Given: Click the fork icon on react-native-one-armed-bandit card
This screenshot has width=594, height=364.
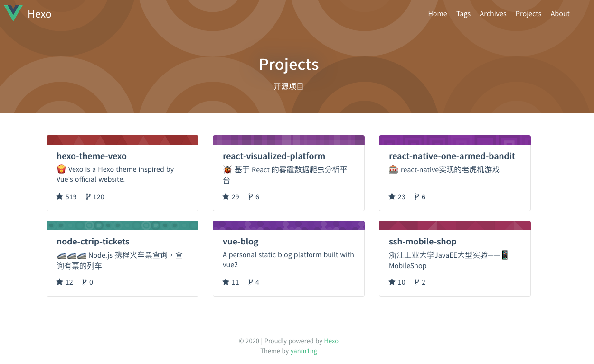Looking at the screenshot, I should (x=417, y=196).
